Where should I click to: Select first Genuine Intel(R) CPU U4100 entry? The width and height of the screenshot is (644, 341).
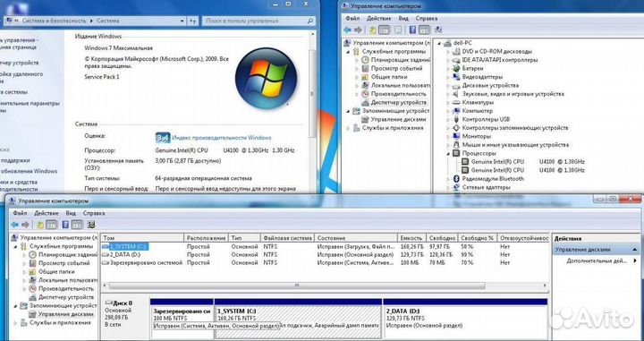point(528,161)
